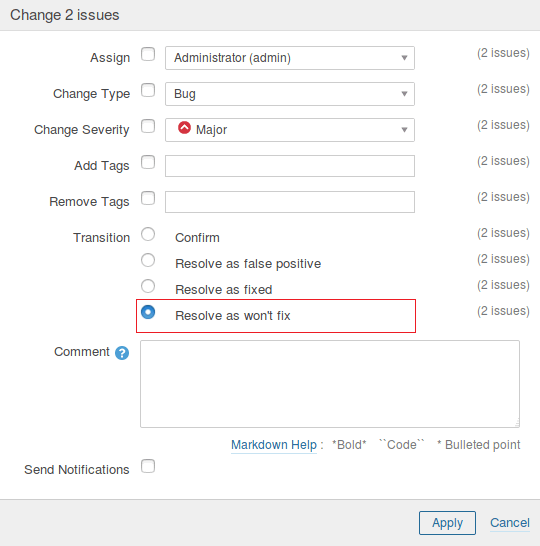Select the Confirm transition radio button

[x=148, y=234]
